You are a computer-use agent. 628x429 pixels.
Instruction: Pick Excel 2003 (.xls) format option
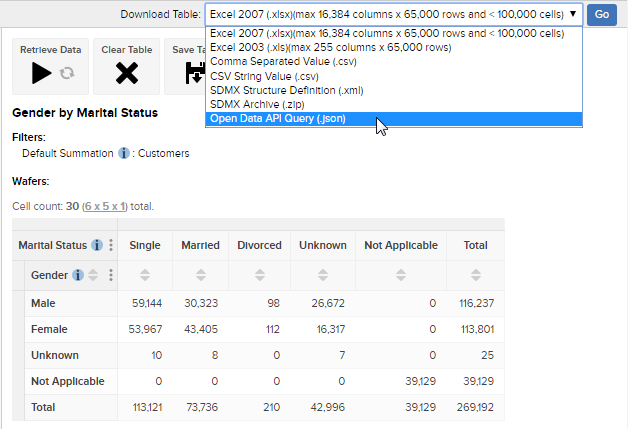pyautogui.click(x=330, y=47)
